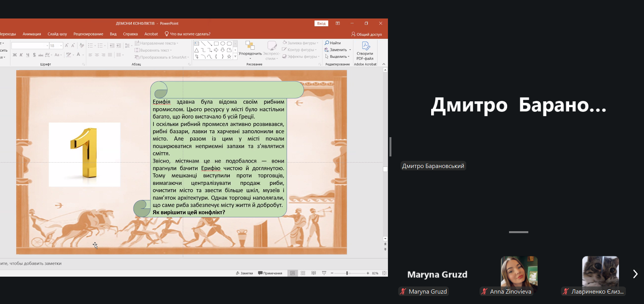644x304 pixels.
Task: Toggle the Notes (Заметки) pane
Action: pyautogui.click(x=244, y=273)
